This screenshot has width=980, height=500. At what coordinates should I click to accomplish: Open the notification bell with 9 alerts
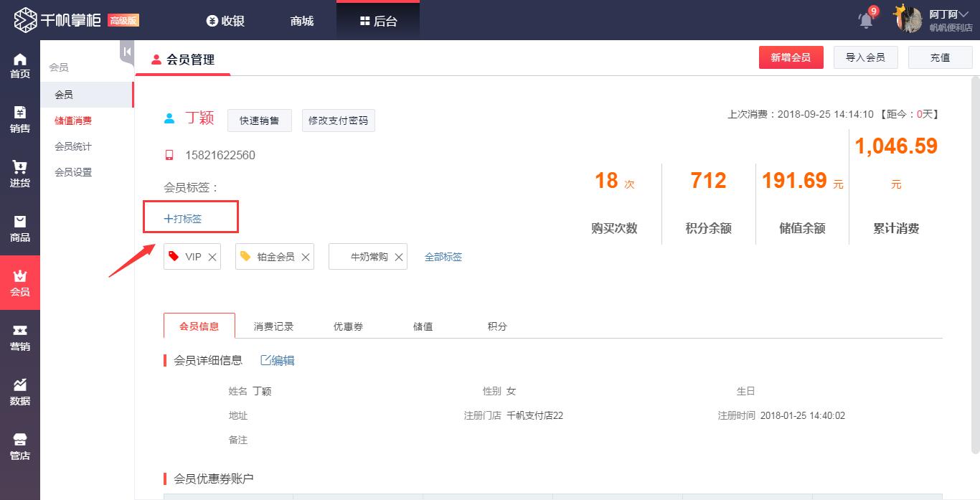click(864, 20)
